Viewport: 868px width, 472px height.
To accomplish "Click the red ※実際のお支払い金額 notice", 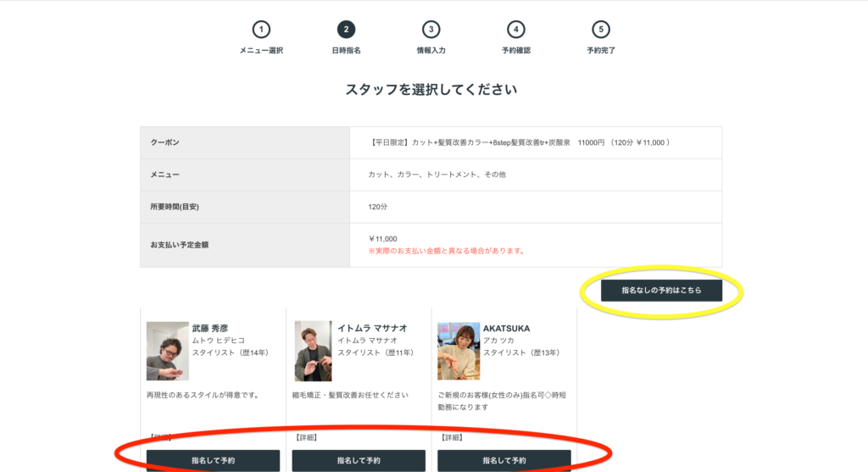I will tap(446, 251).
